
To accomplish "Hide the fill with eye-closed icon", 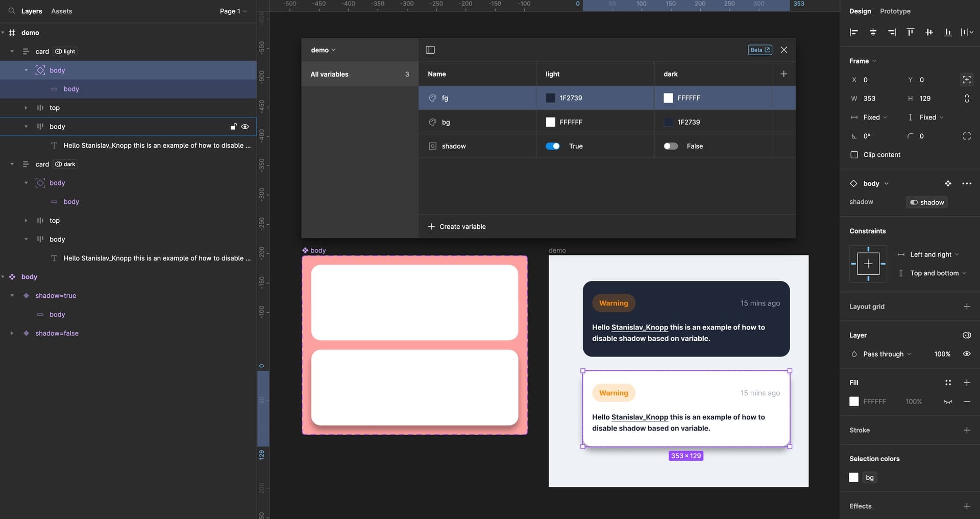I will click(948, 402).
